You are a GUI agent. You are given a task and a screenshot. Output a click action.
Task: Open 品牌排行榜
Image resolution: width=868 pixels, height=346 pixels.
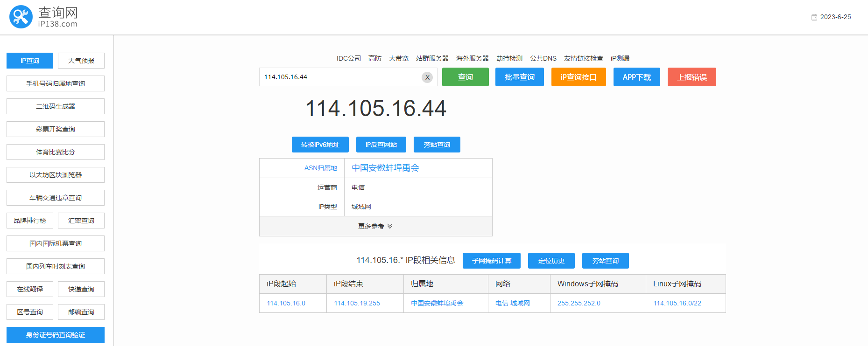click(30, 221)
